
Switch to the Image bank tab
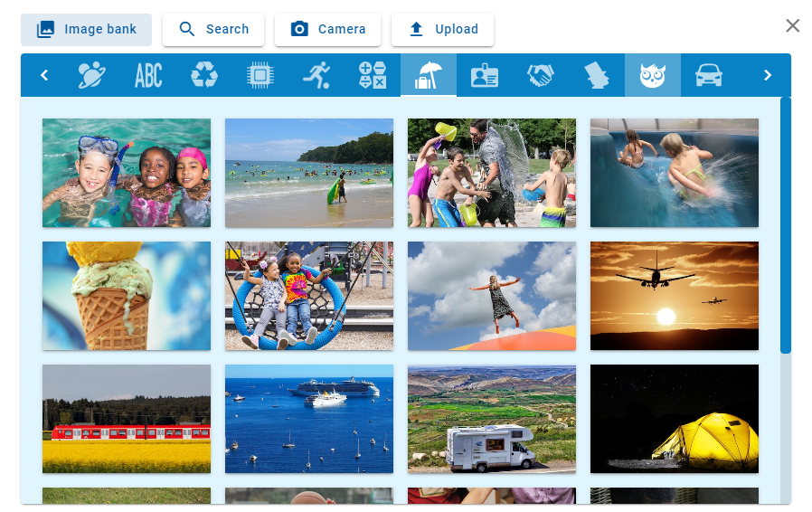tap(87, 30)
